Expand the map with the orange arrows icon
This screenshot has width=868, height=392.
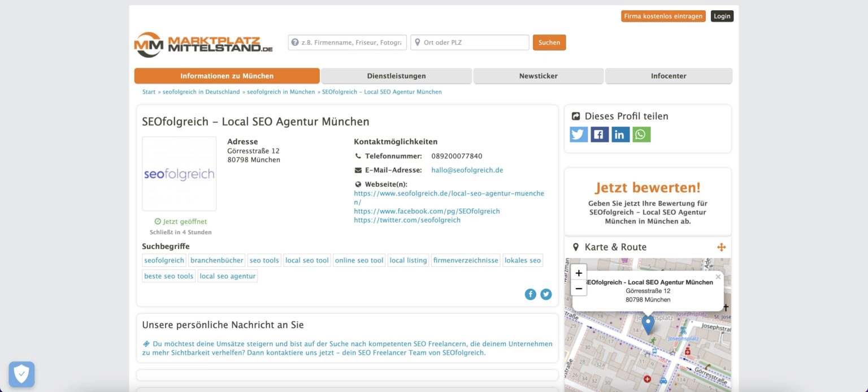721,247
